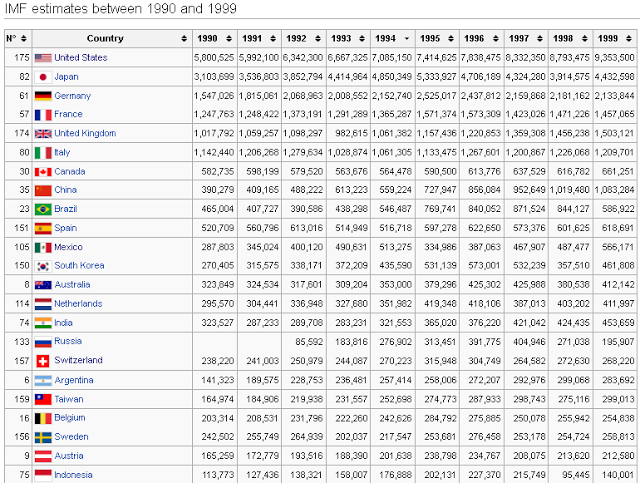This screenshot has height=483, width=640.
Task: Click the Sweden flag icon
Action: pos(43,437)
